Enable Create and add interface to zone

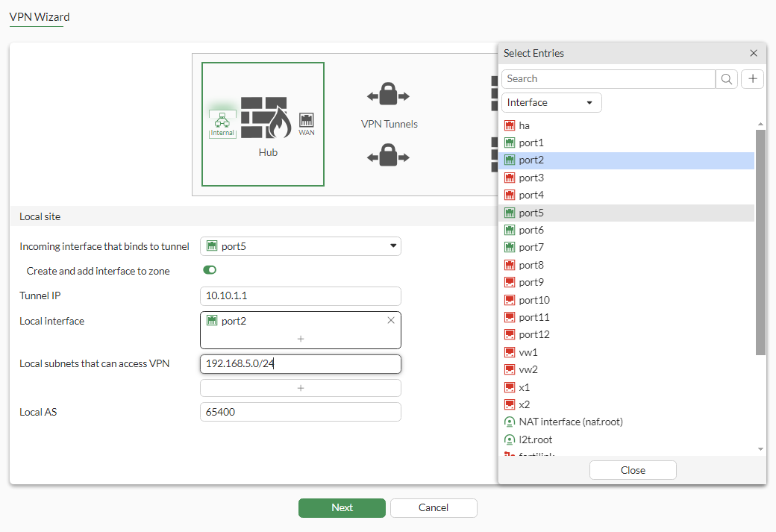(x=209, y=271)
